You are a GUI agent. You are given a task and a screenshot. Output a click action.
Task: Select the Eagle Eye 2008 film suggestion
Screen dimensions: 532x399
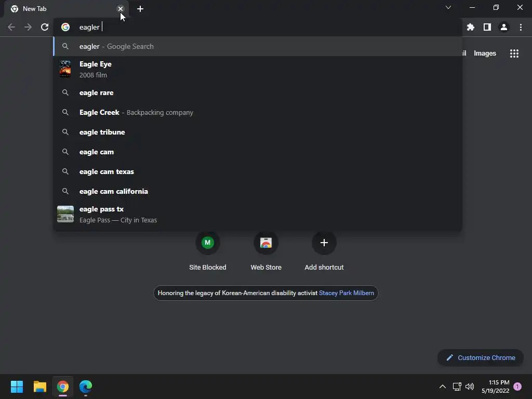click(258, 69)
